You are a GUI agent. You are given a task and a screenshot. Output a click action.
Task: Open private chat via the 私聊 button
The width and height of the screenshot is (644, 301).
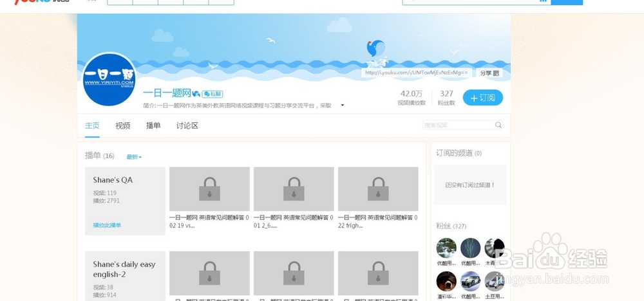[x=213, y=94]
